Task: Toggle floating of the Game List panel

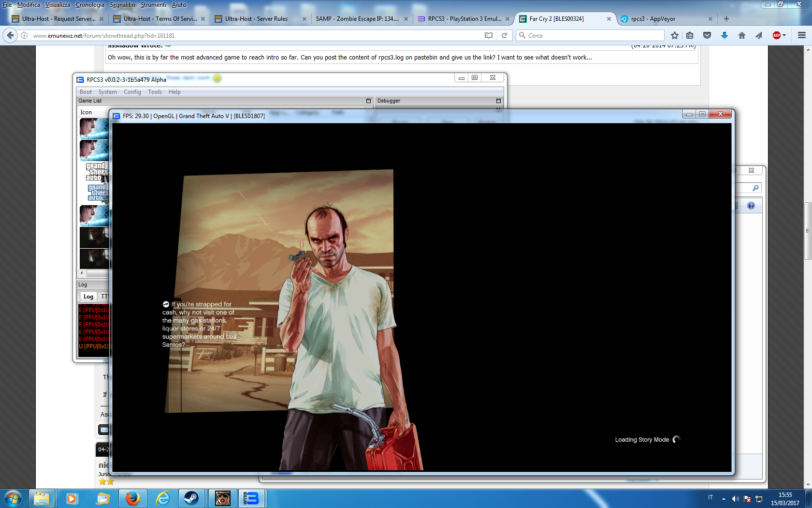Action: pyautogui.click(x=368, y=101)
